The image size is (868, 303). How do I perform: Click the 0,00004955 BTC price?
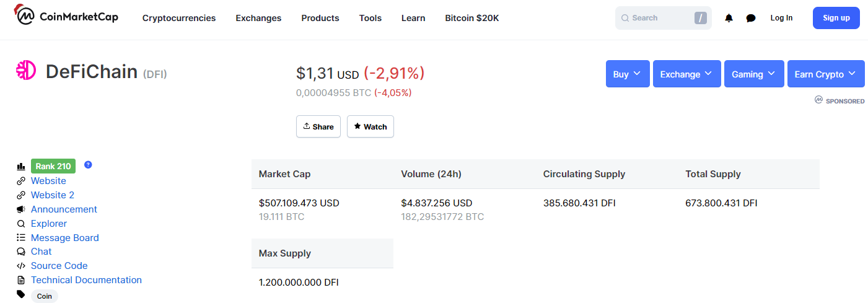click(x=334, y=93)
